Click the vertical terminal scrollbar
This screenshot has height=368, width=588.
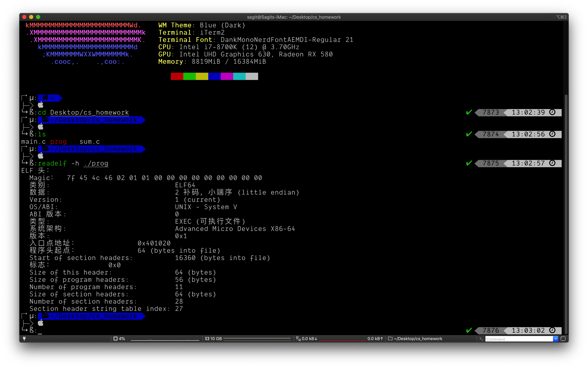(x=566, y=214)
